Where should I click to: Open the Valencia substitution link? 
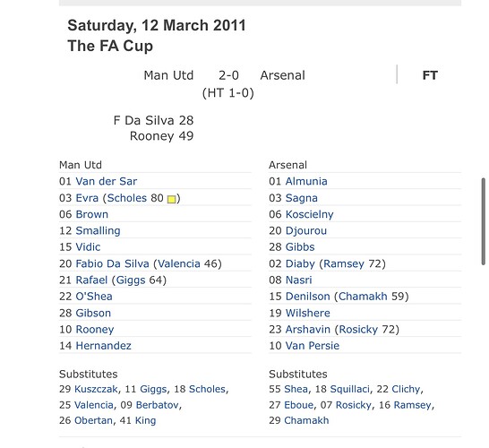(x=179, y=263)
